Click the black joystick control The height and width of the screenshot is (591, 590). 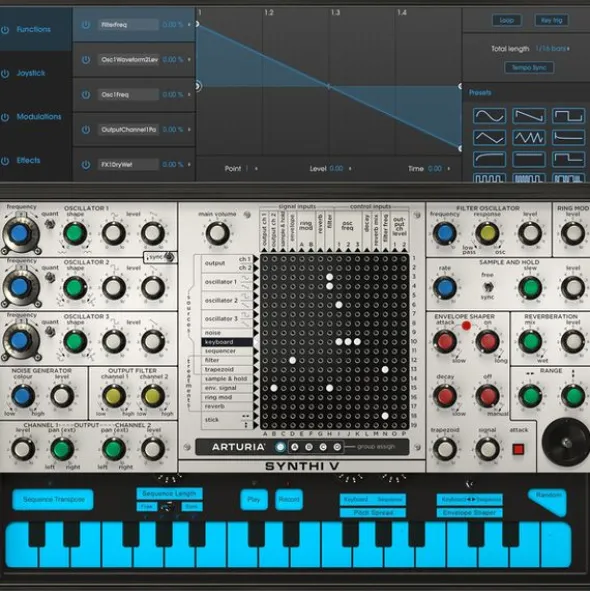click(566, 442)
